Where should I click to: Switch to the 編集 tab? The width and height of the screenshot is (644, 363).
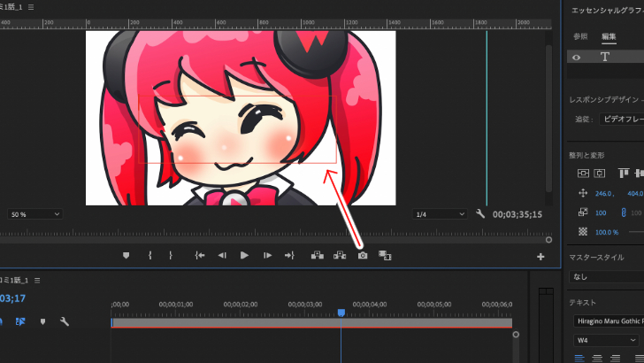tap(609, 36)
